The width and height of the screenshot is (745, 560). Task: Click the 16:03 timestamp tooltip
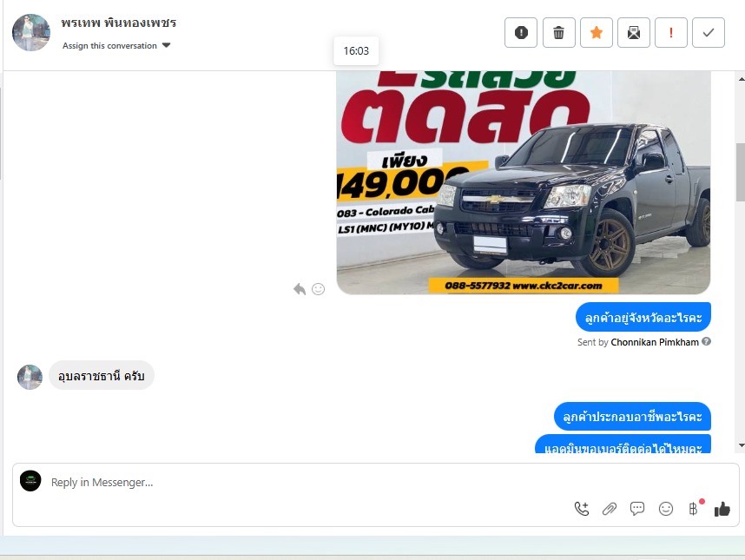coord(356,51)
